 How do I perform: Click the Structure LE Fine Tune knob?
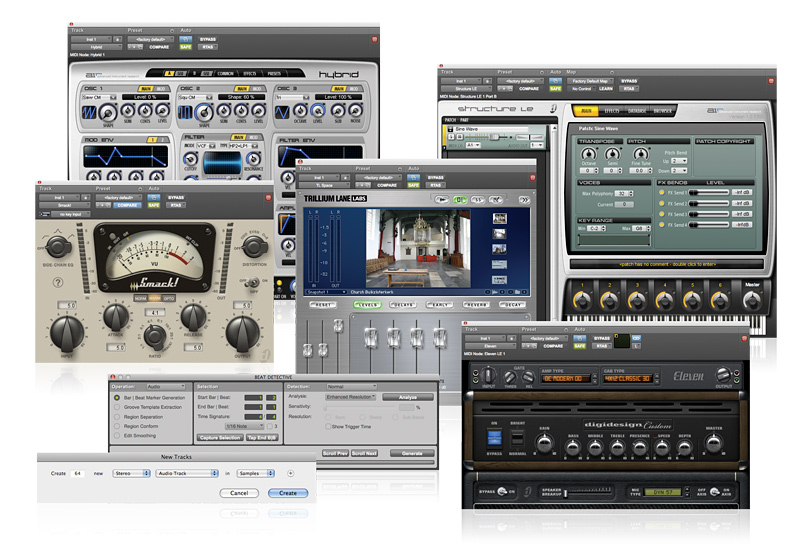641,153
